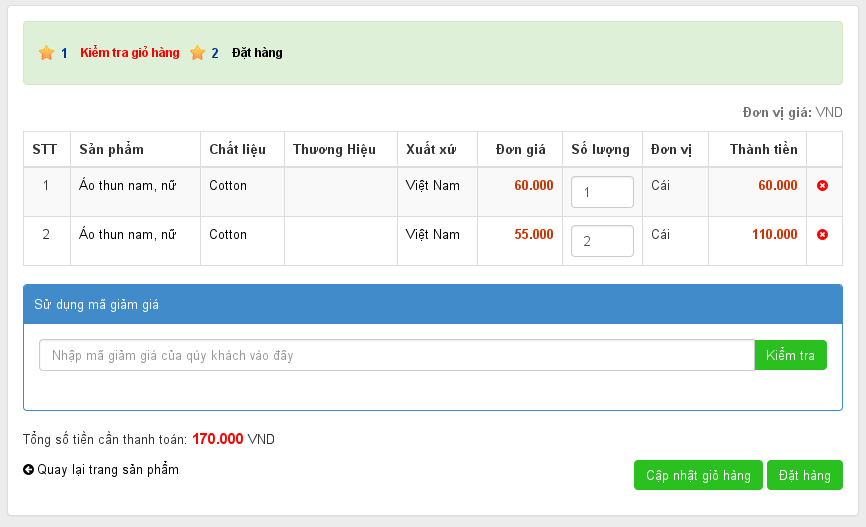Go to the Đặt hàng step tab
The width and height of the screenshot is (866, 527).
click(257, 52)
